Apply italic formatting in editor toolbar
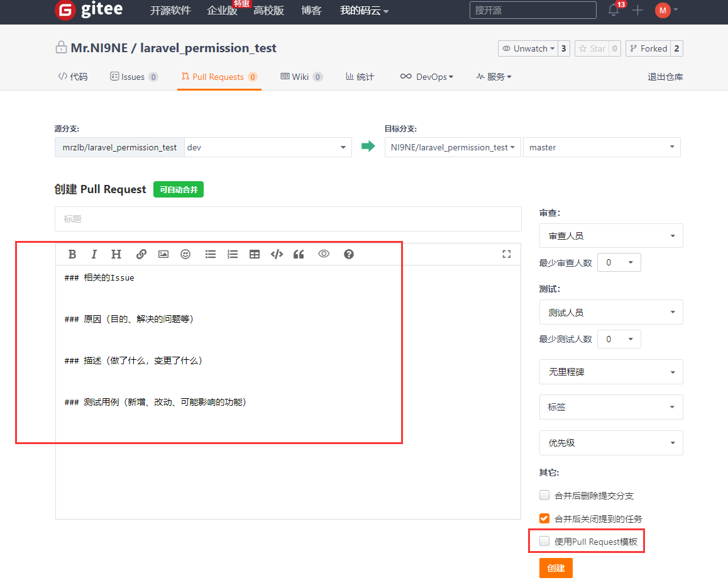The image size is (728, 580). (x=94, y=254)
